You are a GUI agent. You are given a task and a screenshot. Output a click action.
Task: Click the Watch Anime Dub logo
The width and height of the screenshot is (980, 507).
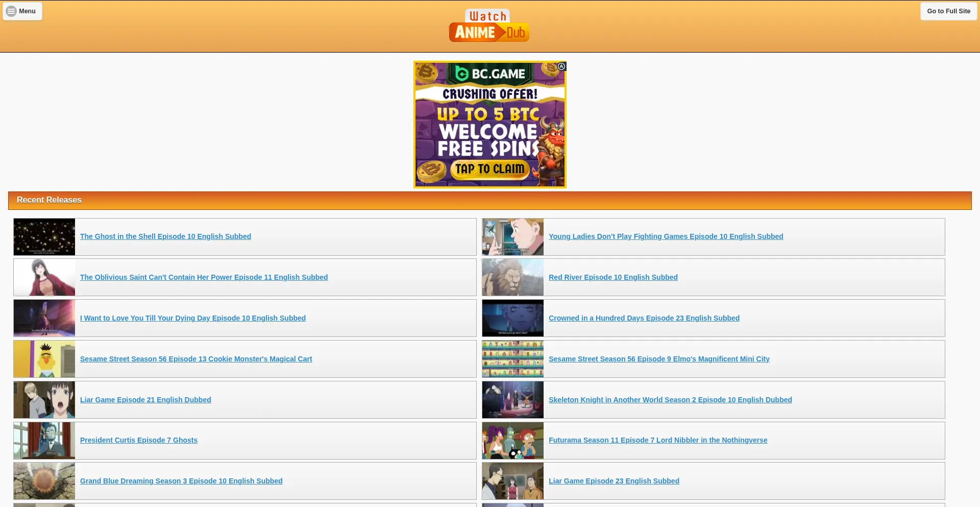coord(489,26)
